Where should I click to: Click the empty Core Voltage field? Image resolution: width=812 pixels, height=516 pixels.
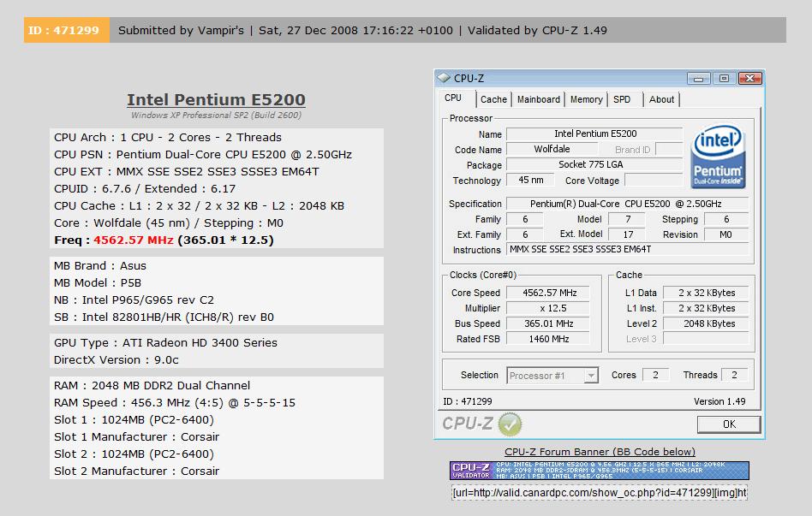[x=654, y=180]
